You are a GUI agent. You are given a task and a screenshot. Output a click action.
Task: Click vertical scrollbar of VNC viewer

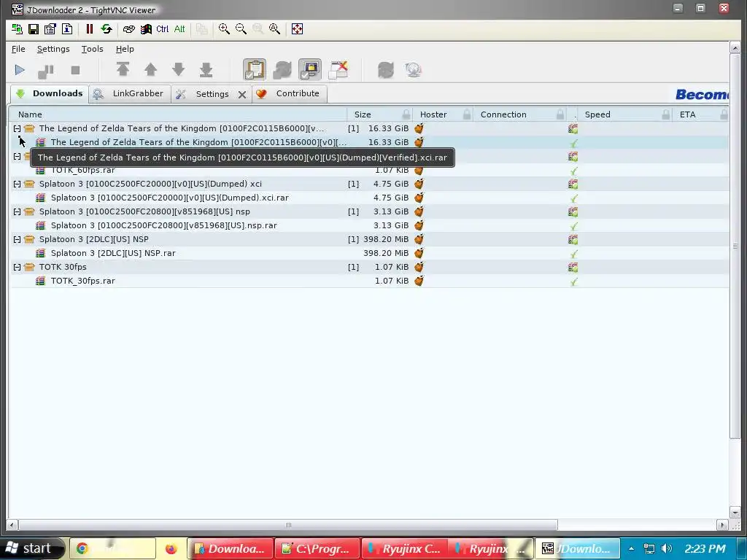click(x=735, y=245)
